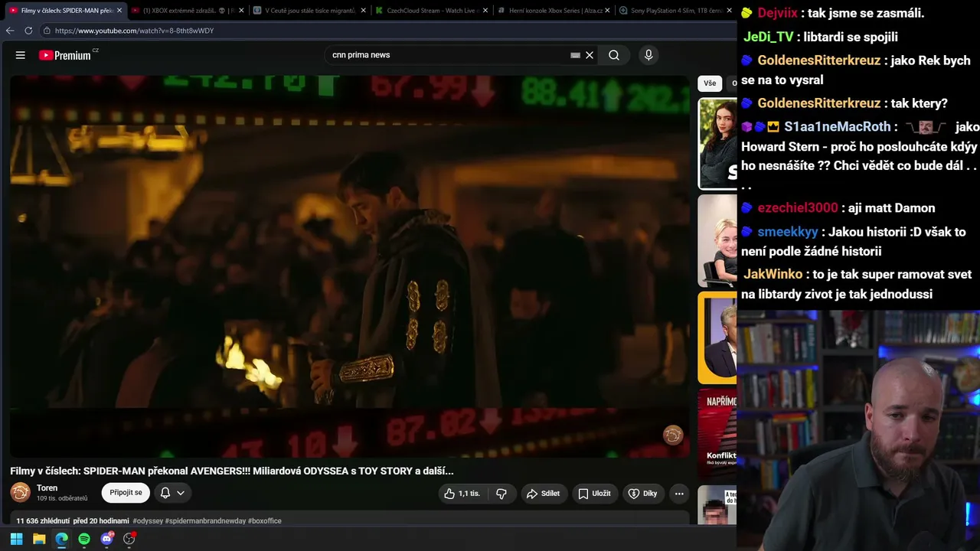Close the Herní konzole Xbox Series tab
Viewport: 980px width, 551px height.
(608, 11)
